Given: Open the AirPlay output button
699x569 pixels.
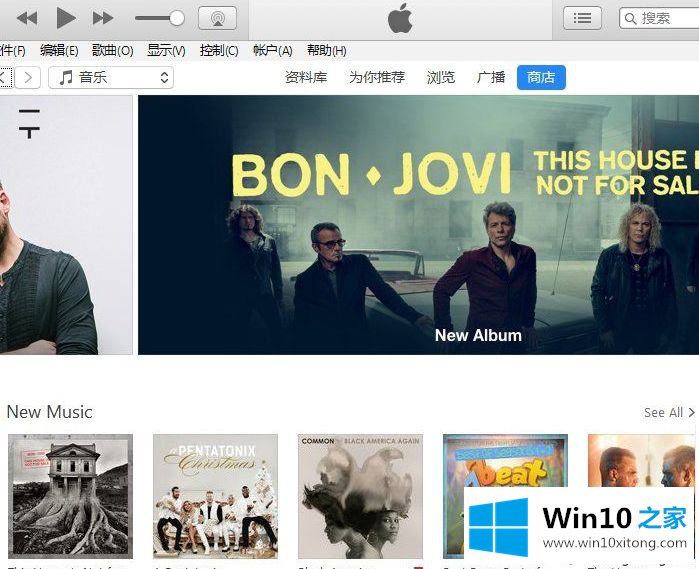Looking at the screenshot, I should click(217, 18).
